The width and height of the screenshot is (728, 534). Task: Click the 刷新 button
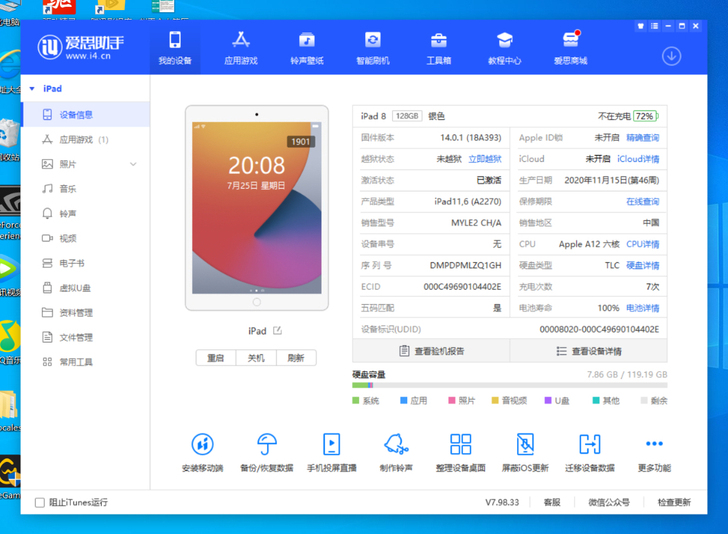296,358
